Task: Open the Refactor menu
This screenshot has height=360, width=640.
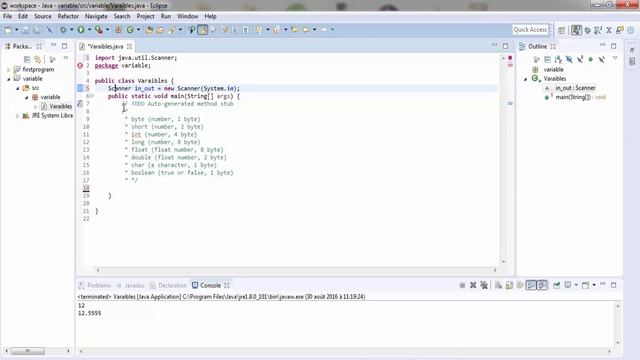Action: click(68, 16)
